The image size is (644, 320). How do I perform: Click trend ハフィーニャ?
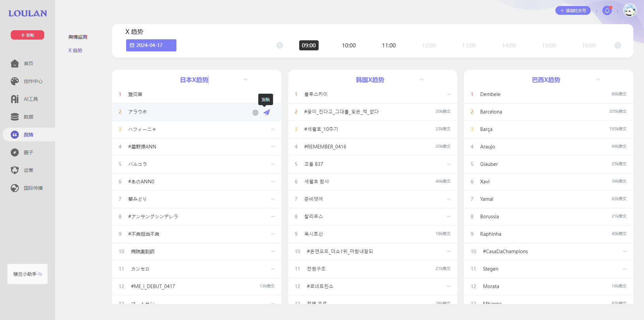(x=142, y=129)
